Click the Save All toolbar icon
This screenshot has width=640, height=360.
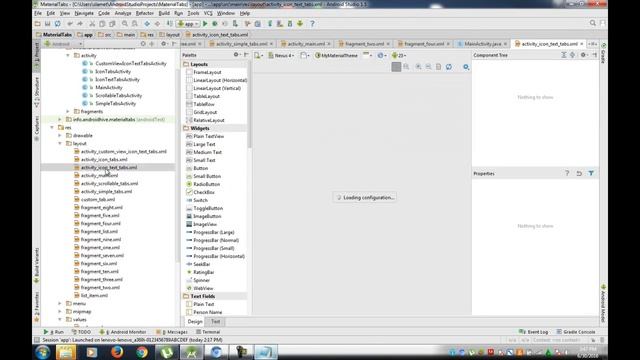coord(47,24)
